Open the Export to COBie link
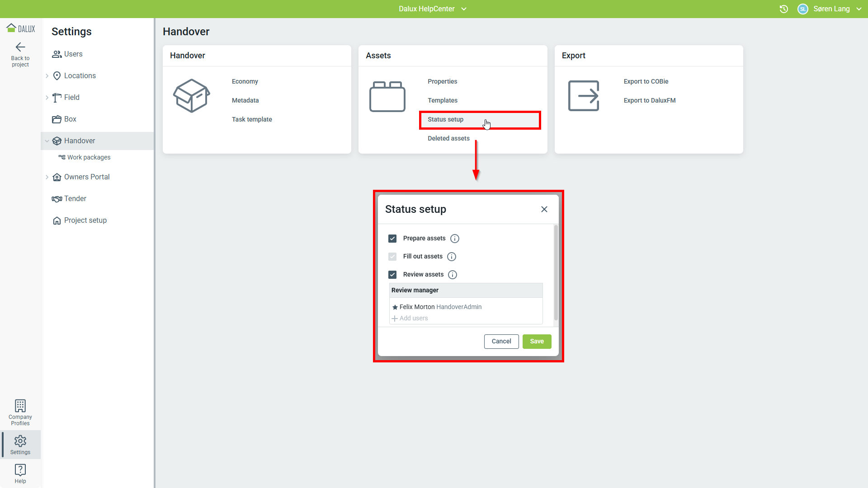 646,81
